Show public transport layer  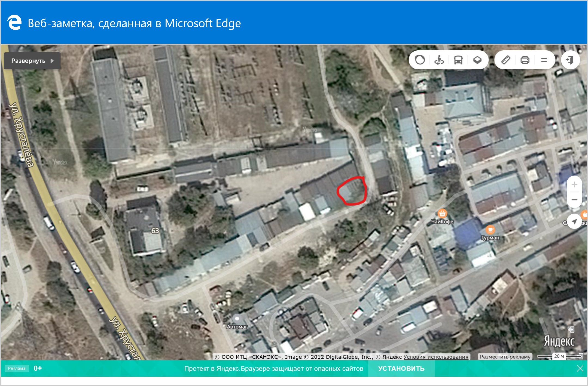458,60
